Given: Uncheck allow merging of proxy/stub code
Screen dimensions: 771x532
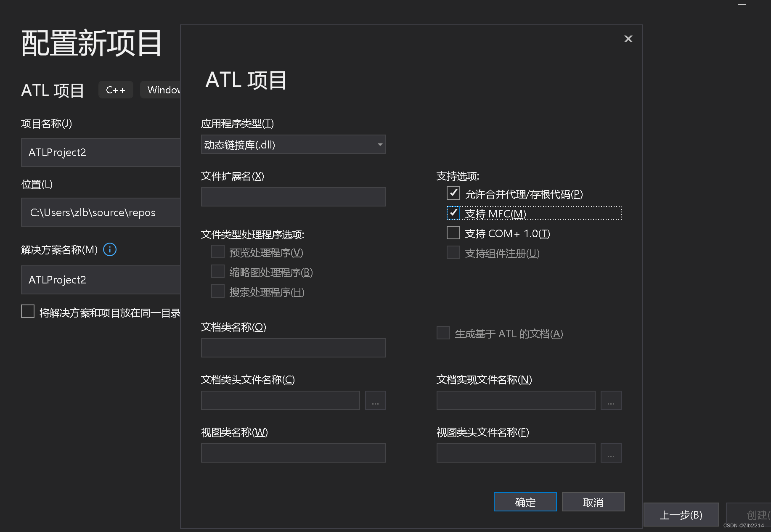Looking at the screenshot, I should [x=453, y=193].
